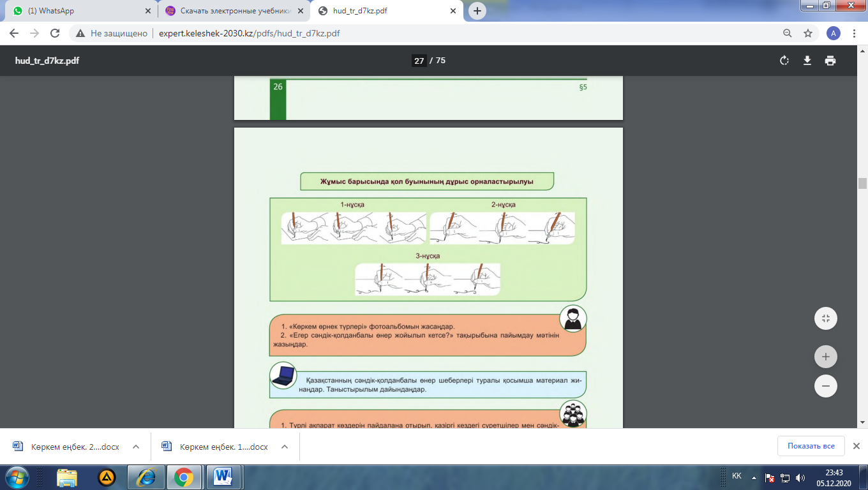Open Microsoft Word from taskbar
868x490 pixels.
[x=223, y=477]
